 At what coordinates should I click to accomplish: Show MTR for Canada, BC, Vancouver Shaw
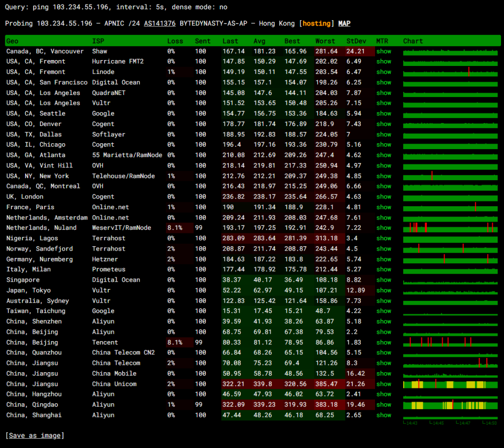(x=384, y=51)
